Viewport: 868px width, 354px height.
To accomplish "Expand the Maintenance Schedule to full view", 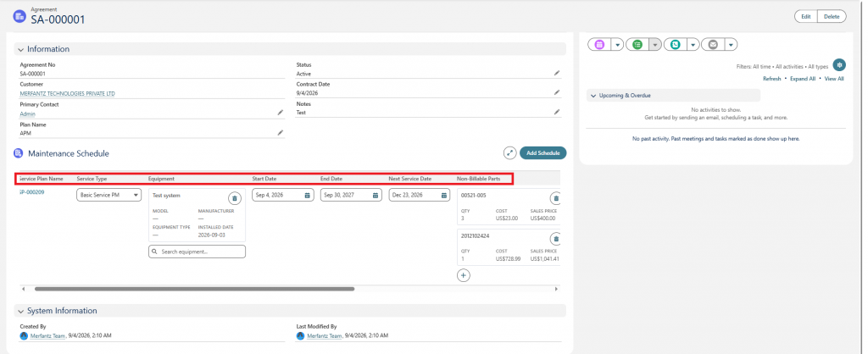I will coord(509,153).
